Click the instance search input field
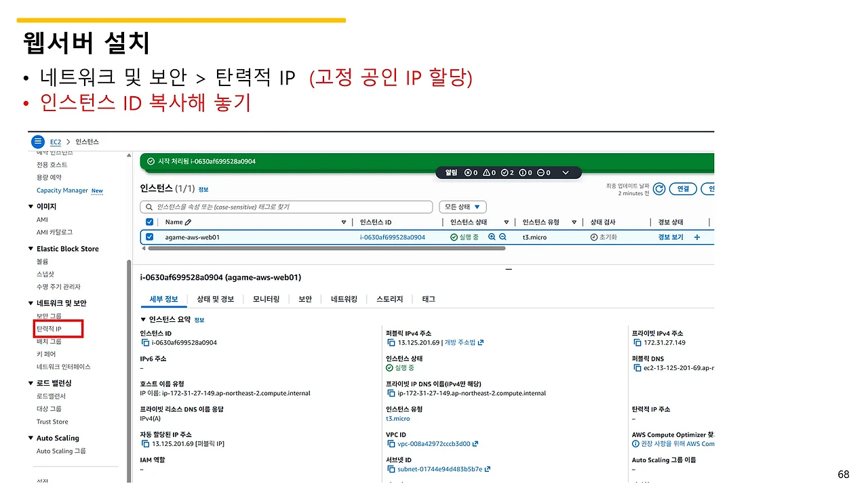The width and height of the screenshot is (868, 488). point(285,206)
